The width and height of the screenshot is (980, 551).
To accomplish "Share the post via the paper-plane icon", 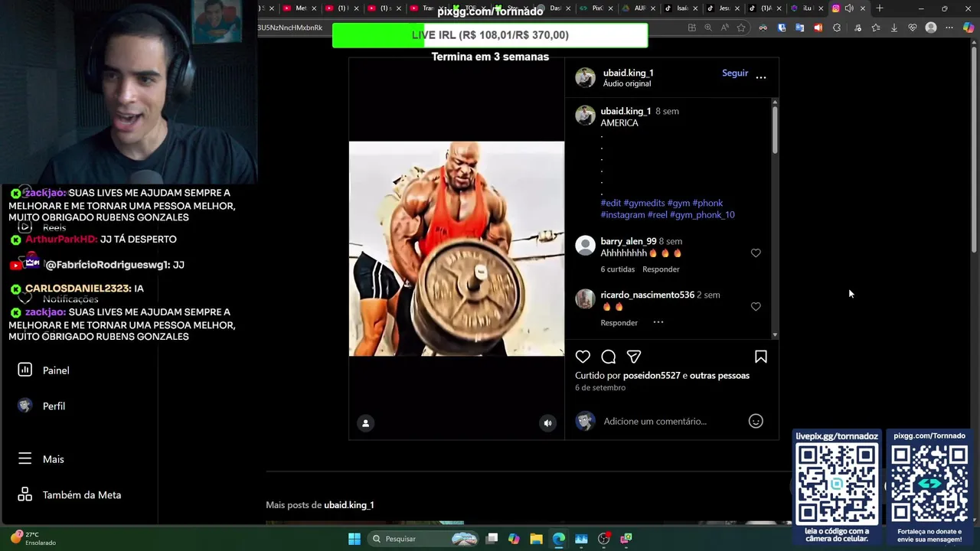I will coord(634,357).
